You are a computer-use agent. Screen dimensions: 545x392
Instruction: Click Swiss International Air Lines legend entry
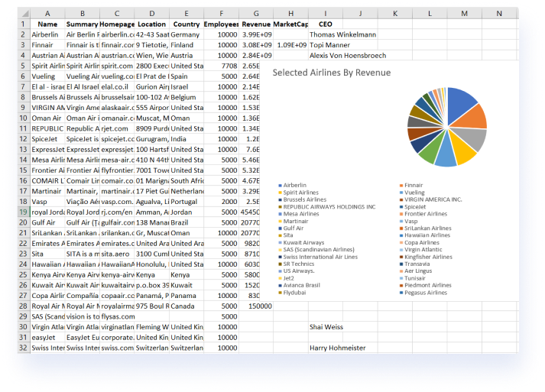click(x=318, y=257)
